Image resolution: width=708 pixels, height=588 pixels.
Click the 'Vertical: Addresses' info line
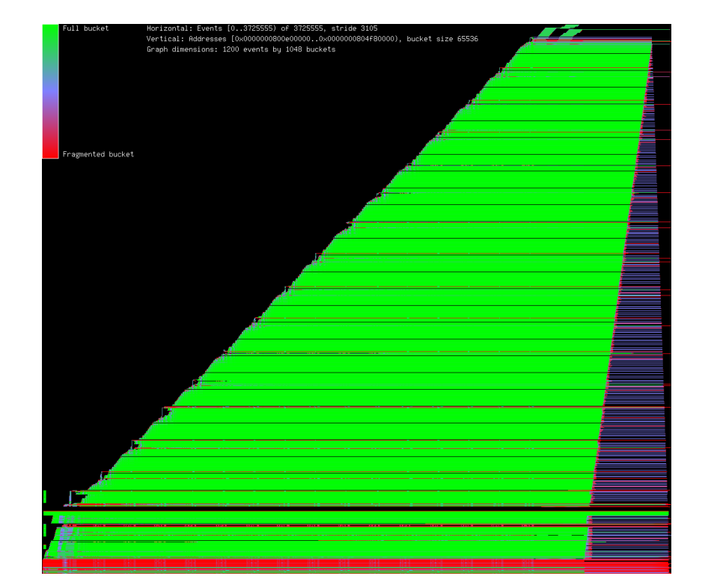[x=312, y=39]
